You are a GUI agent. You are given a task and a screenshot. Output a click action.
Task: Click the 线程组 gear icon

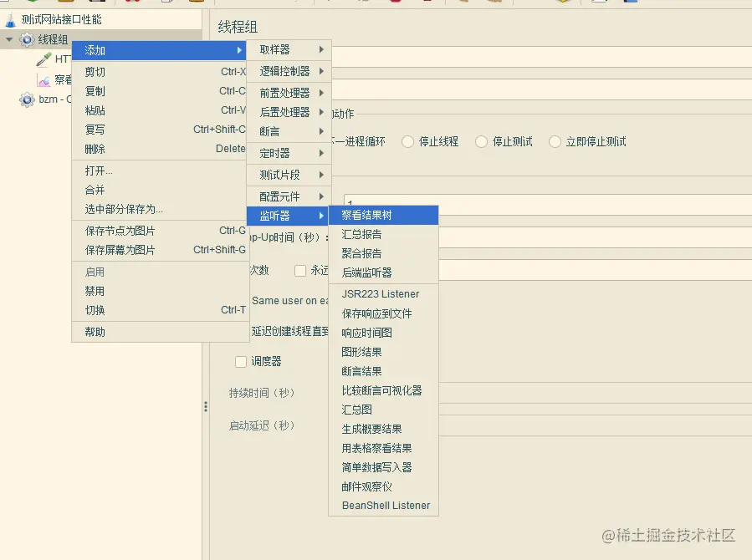(x=28, y=38)
